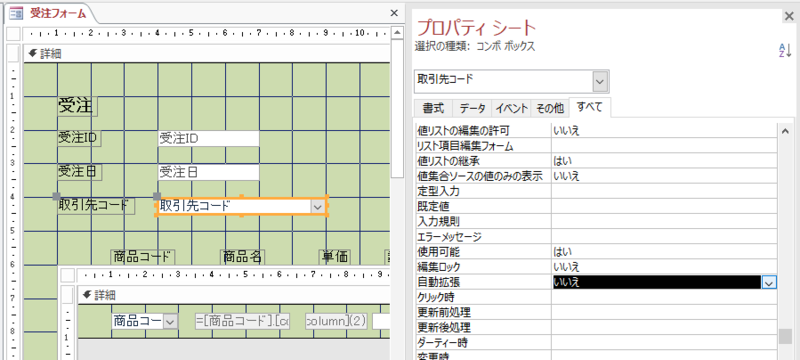800x360 pixels.
Task: Close the 受注フォーム document tab
Action: [x=394, y=13]
